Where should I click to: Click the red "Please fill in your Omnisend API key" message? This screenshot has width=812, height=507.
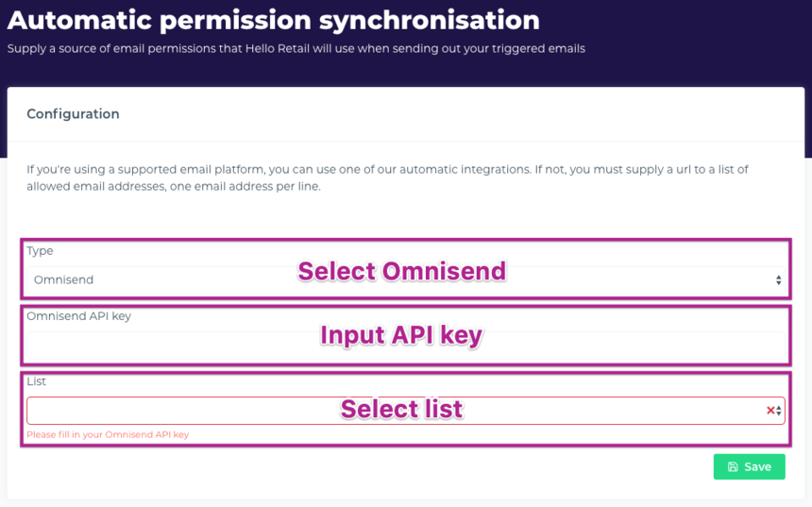[108, 435]
